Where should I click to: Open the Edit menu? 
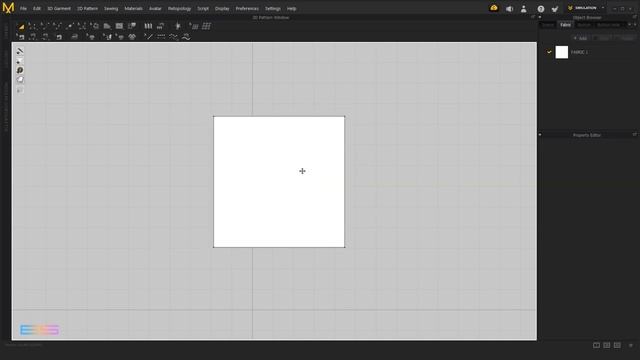click(37, 9)
